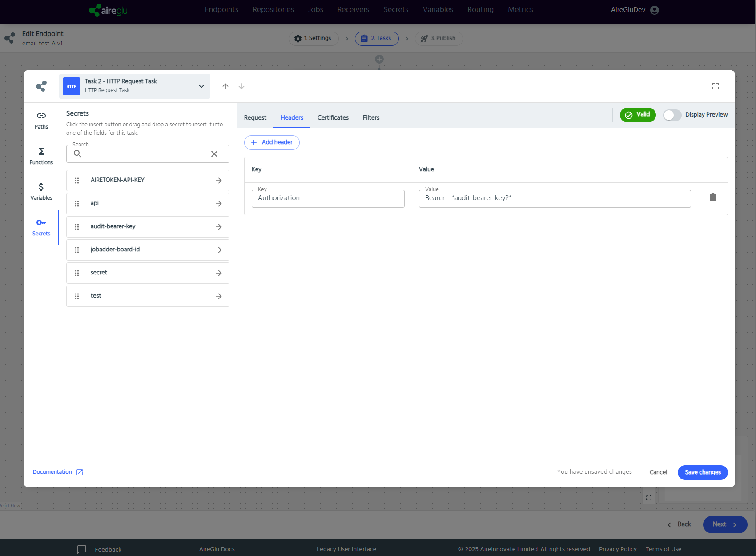The image size is (756, 556).
Task: Click Back button
Action: tap(679, 524)
